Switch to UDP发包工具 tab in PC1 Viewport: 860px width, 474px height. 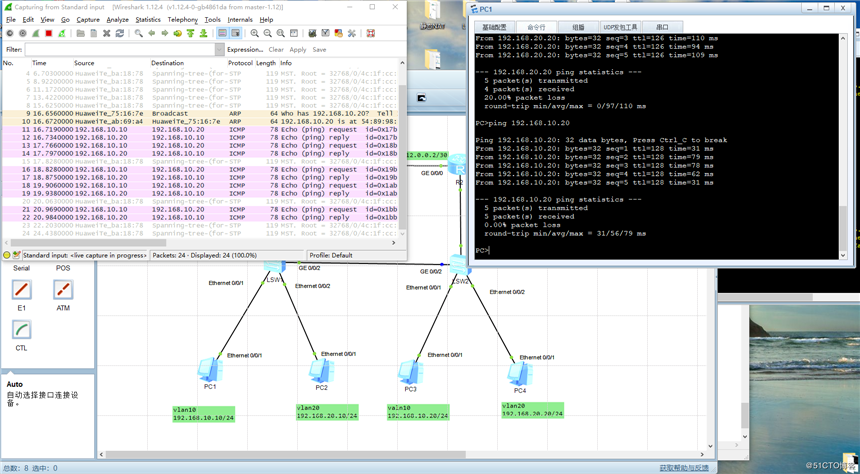621,27
